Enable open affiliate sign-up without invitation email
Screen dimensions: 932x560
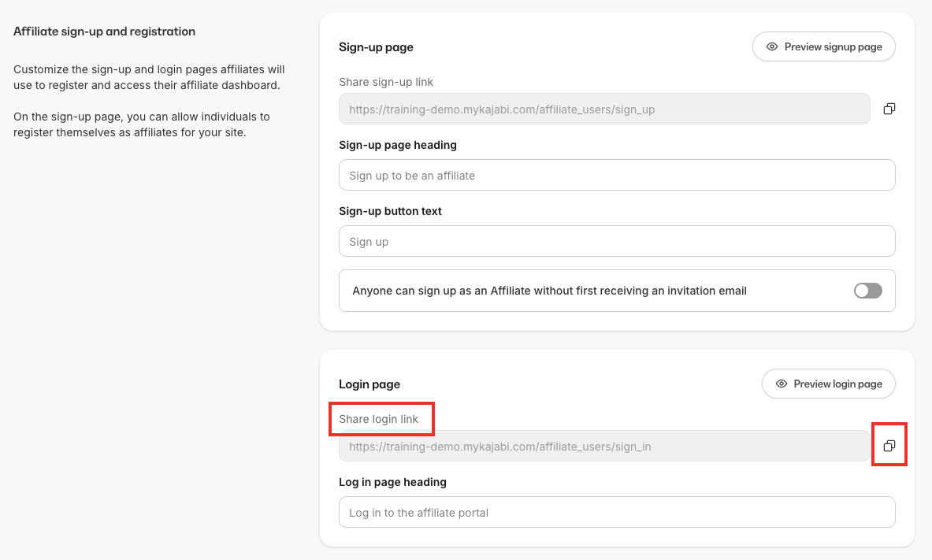pos(867,291)
